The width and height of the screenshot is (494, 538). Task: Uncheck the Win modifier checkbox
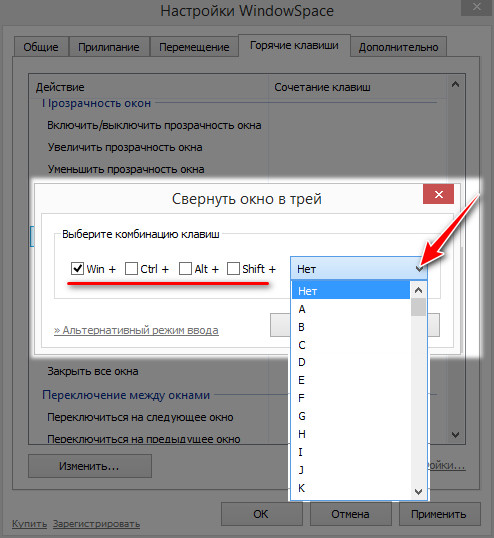(77, 269)
